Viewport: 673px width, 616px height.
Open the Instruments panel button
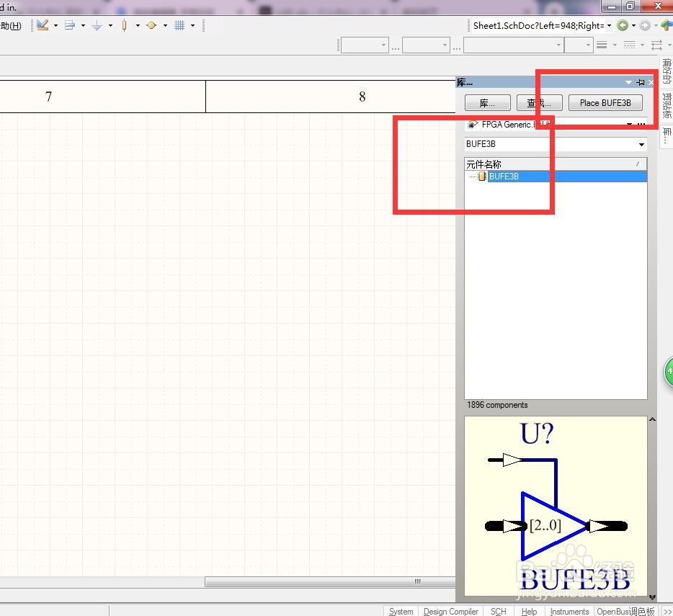pos(569,611)
